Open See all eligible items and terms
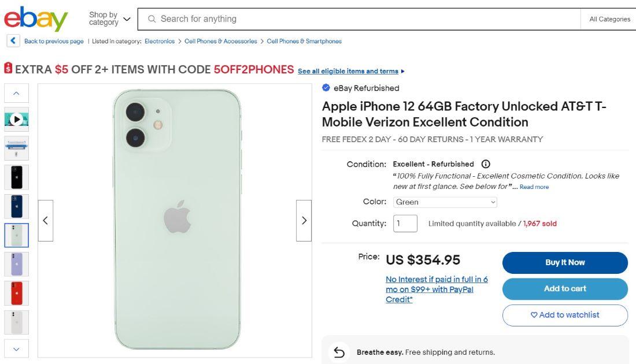Screen dimensions: 636x364 tap(348, 72)
